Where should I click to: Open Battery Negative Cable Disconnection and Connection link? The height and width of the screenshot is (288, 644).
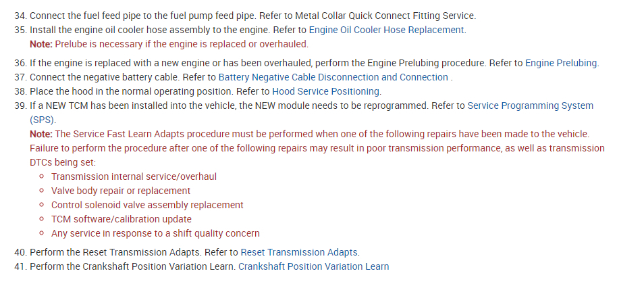[333, 77]
